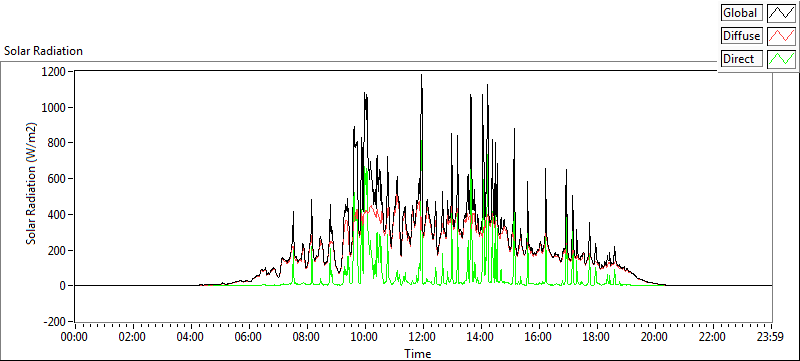The height and width of the screenshot is (361, 800).
Task: Click the -200 y-axis minimum value
Action: (x=55, y=322)
